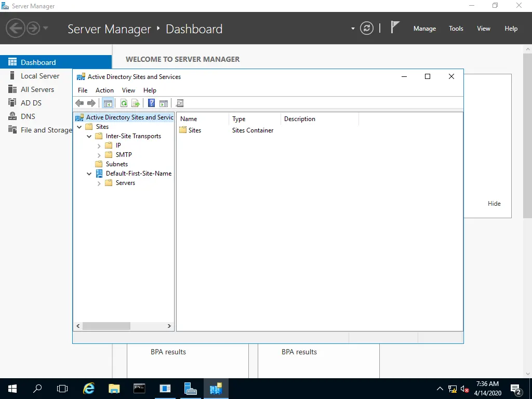Toggle the Show/Hide Action Pane toolbar icon
532x399 pixels.
pyautogui.click(x=164, y=103)
